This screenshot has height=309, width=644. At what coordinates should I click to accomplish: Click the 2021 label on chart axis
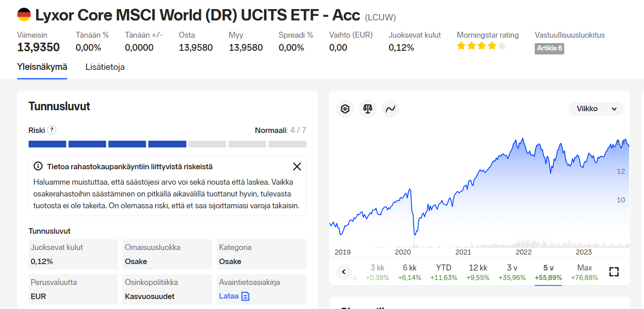tap(463, 252)
